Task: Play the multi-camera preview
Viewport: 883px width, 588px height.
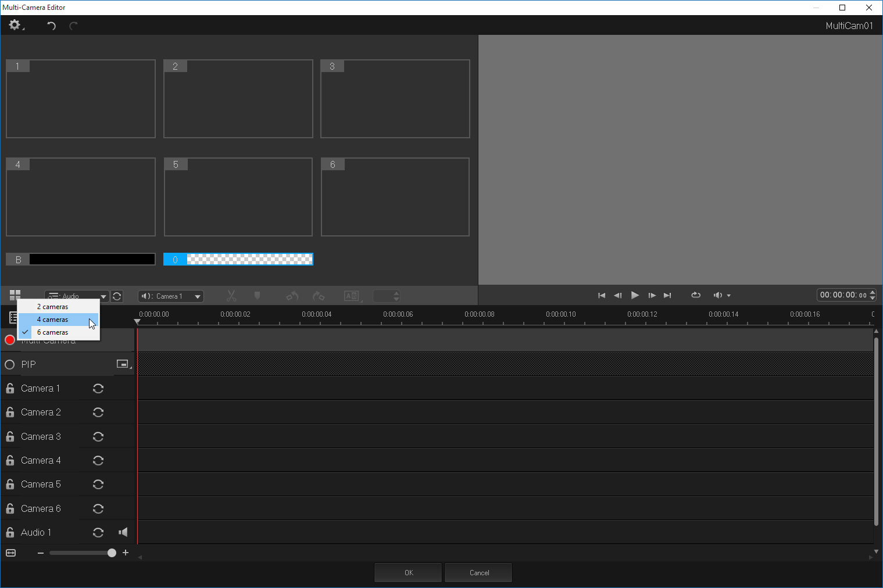Action: click(x=635, y=295)
